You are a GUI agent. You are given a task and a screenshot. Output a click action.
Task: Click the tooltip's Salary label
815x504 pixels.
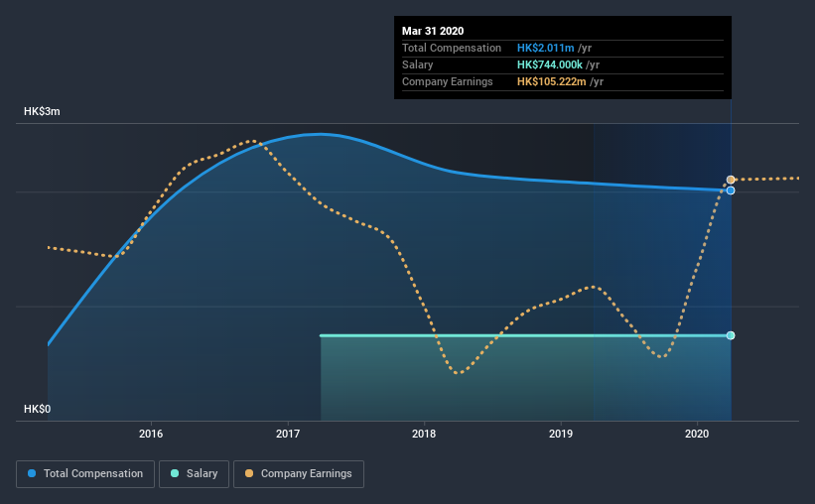click(417, 64)
